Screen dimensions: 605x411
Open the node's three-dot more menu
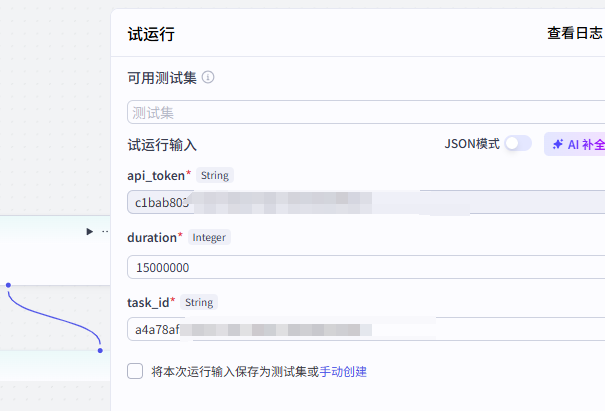point(105,231)
